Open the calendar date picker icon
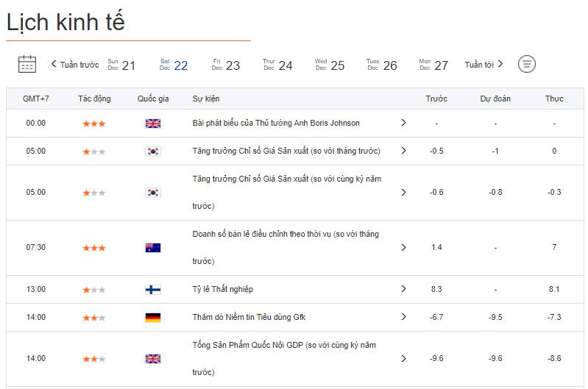Image resolution: width=588 pixels, height=389 pixels. click(27, 65)
